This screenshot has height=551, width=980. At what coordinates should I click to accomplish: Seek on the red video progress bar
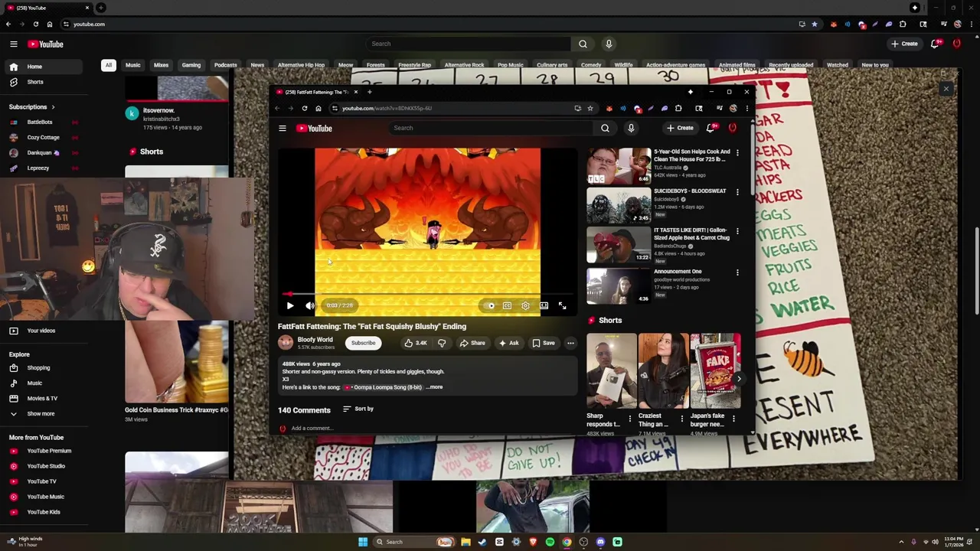point(428,294)
